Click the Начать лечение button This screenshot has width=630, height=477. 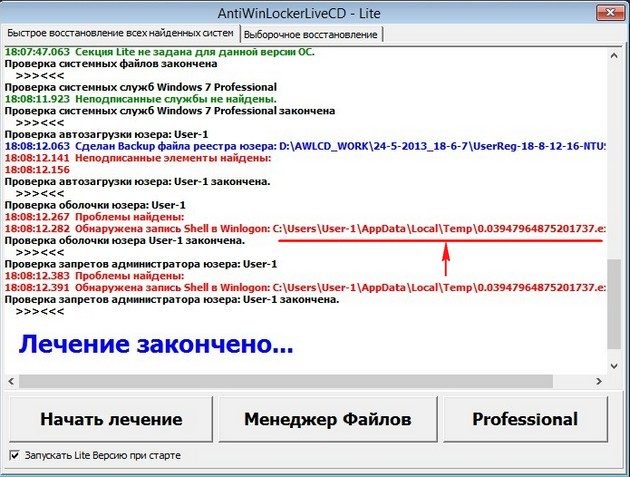tap(111, 419)
